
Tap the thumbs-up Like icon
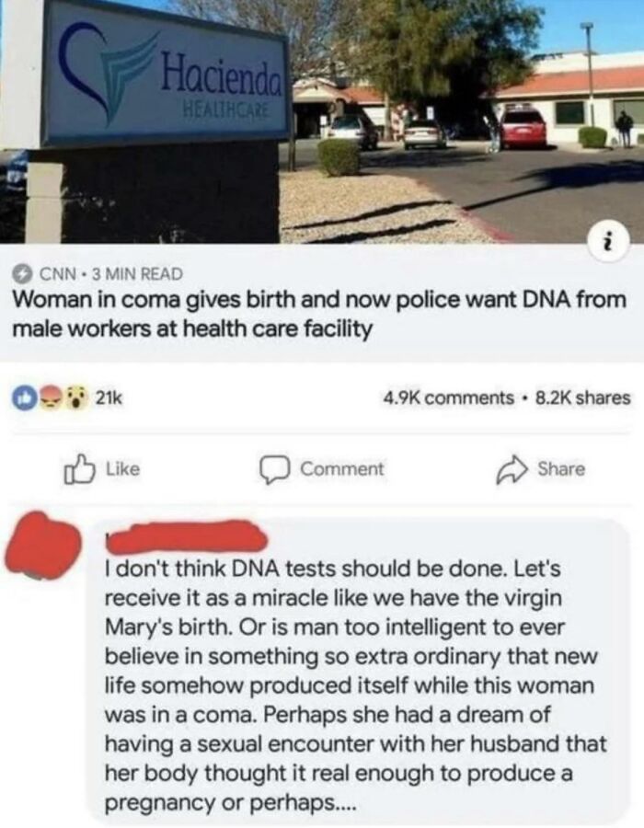pos(78,468)
